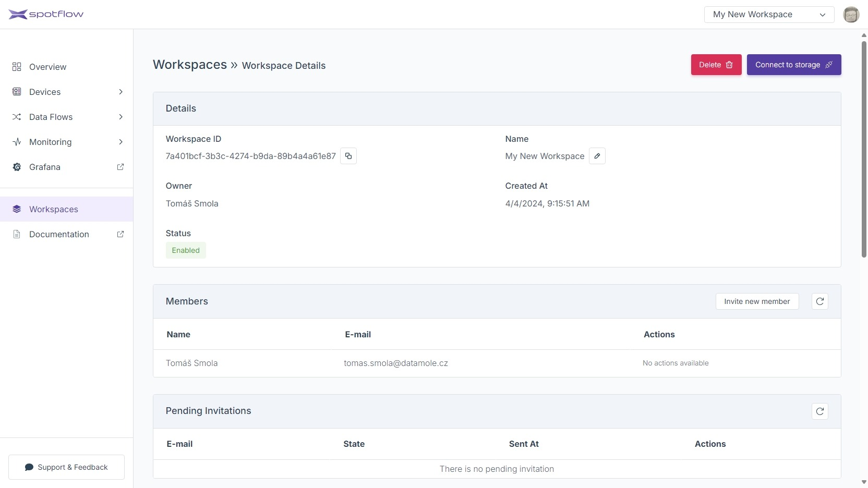The image size is (868, 488).
Task: Click the Members E-mail column header
Action: (358, 334)
